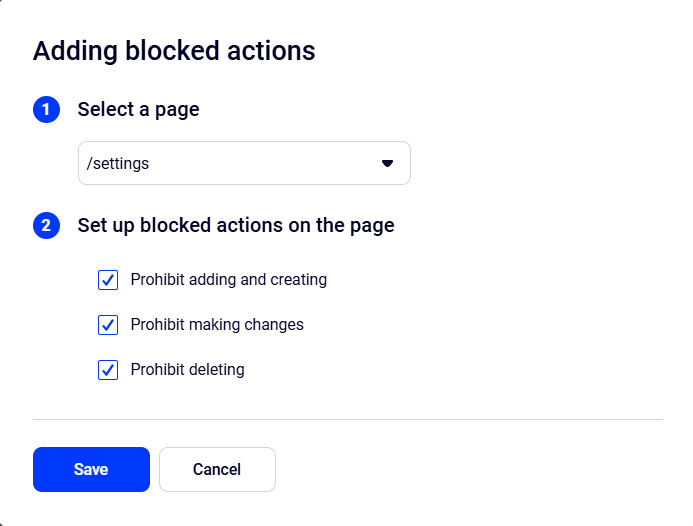Click the Select a page step heading
693x526 pixels.
138,110
